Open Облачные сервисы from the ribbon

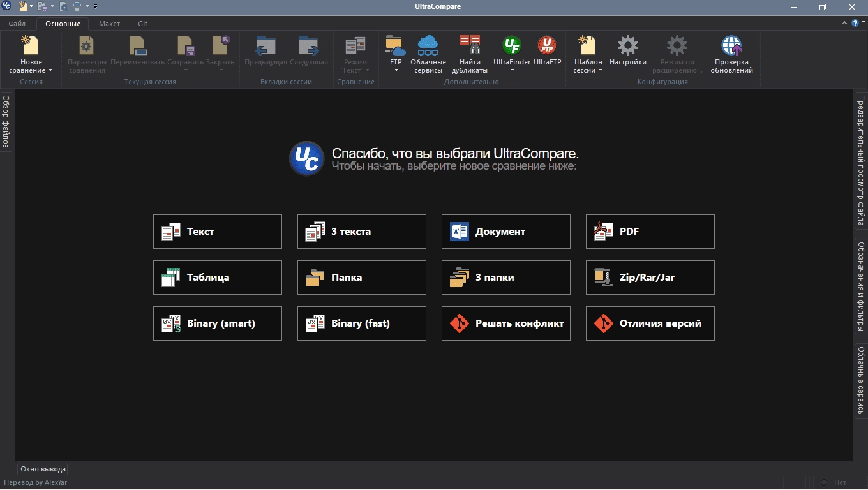pyautogui.click(x=428, y=55)
